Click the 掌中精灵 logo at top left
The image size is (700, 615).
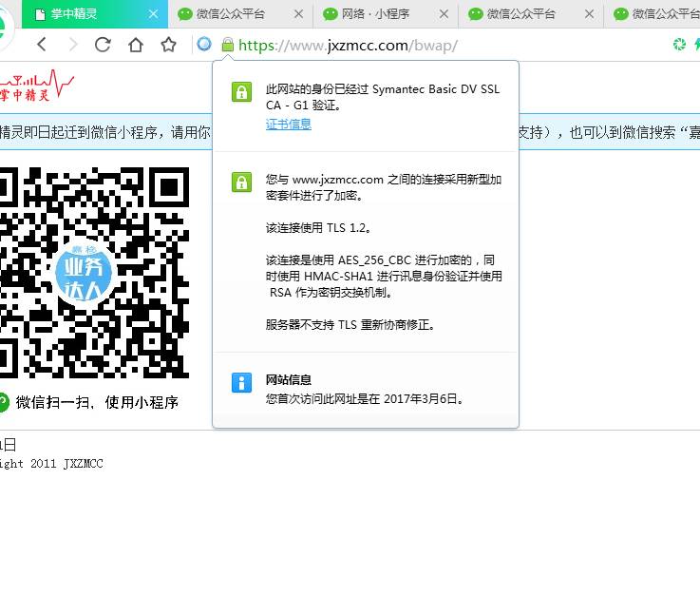37,86
